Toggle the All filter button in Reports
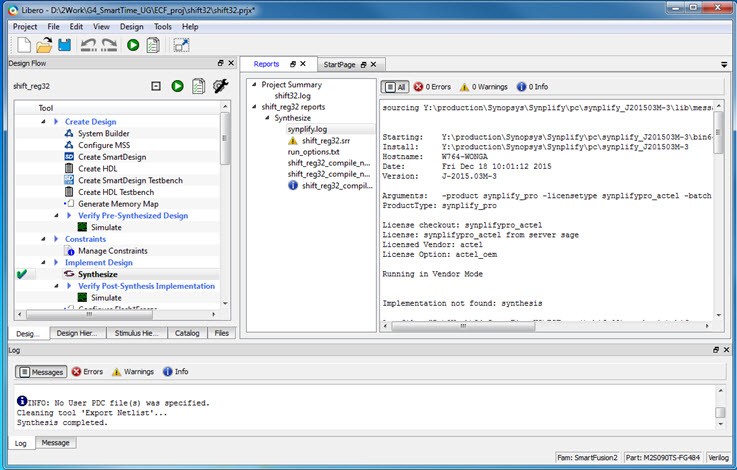Screen dimensions: 737x470 (x=396, y=87)
